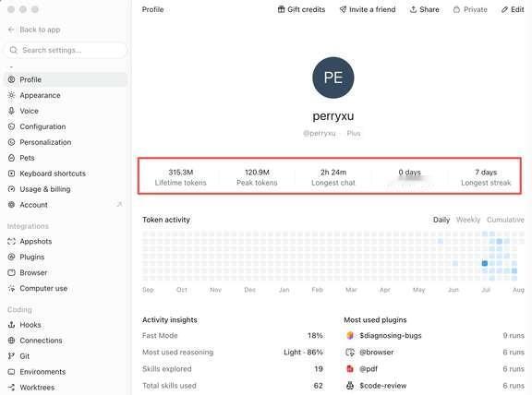Switch token activity to Weekly view
Image resolution: width=532 pixels, height=395 pixels.
tap(468, 220)
